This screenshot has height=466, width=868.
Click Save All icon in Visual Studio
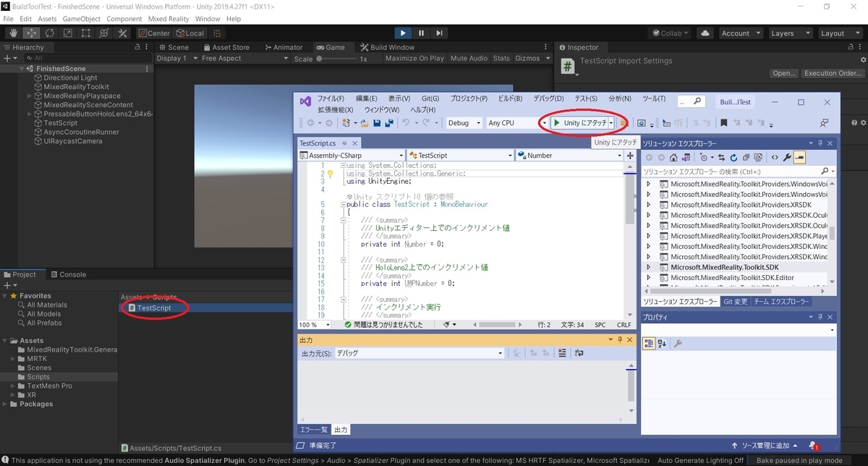[x=388, y=123]
